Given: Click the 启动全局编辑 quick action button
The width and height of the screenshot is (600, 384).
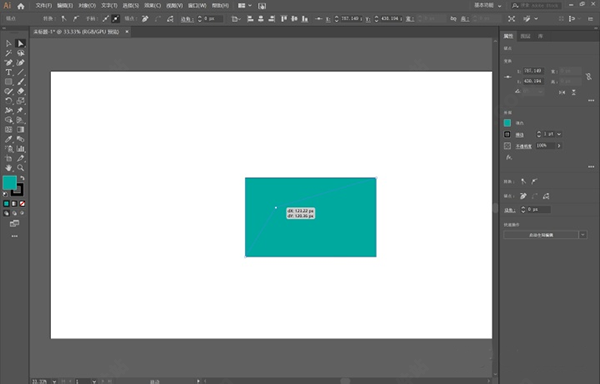Looking at the screenshot, I should [x=541, y=235].
